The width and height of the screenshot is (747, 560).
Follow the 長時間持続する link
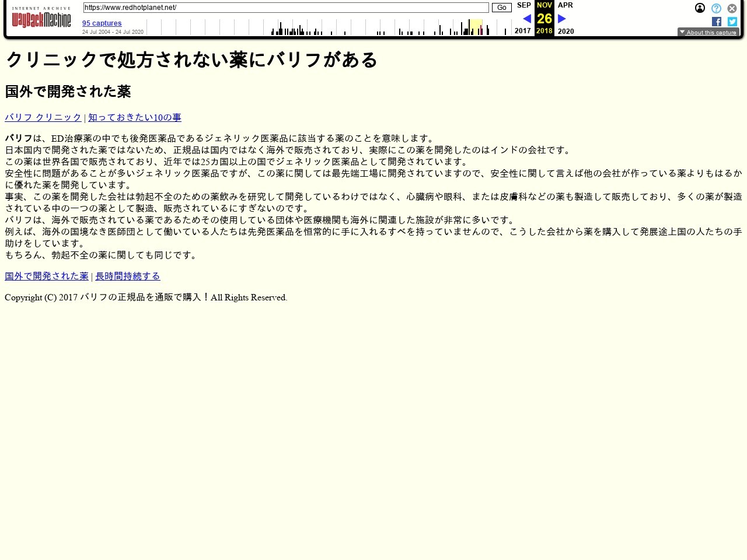[x=128, y=276]
